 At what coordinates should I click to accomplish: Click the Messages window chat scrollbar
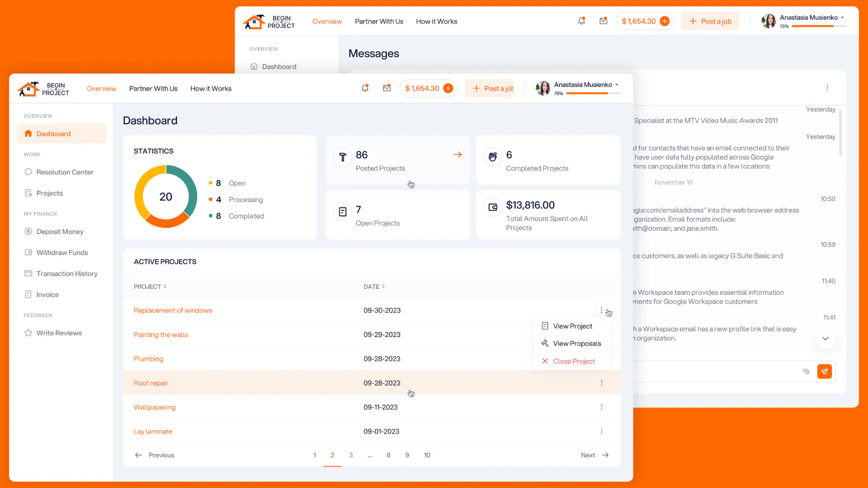click(x=841, y=133)
